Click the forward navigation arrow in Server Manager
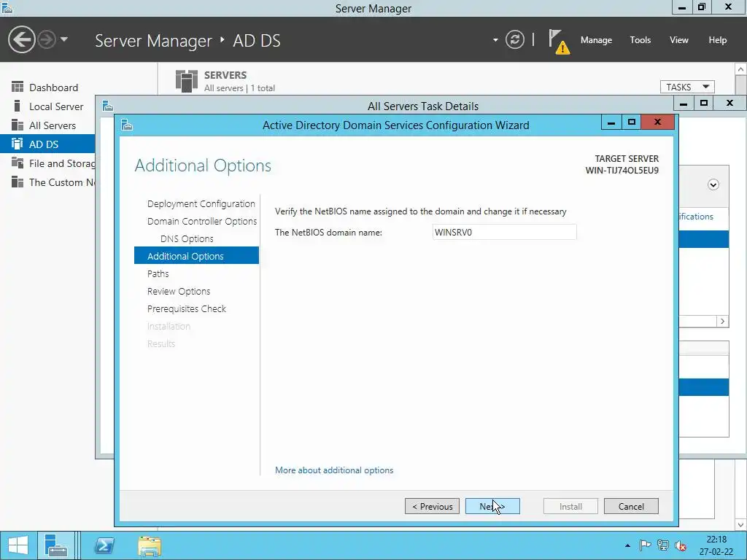The image size is (747, 560). [x=47, y=39]
